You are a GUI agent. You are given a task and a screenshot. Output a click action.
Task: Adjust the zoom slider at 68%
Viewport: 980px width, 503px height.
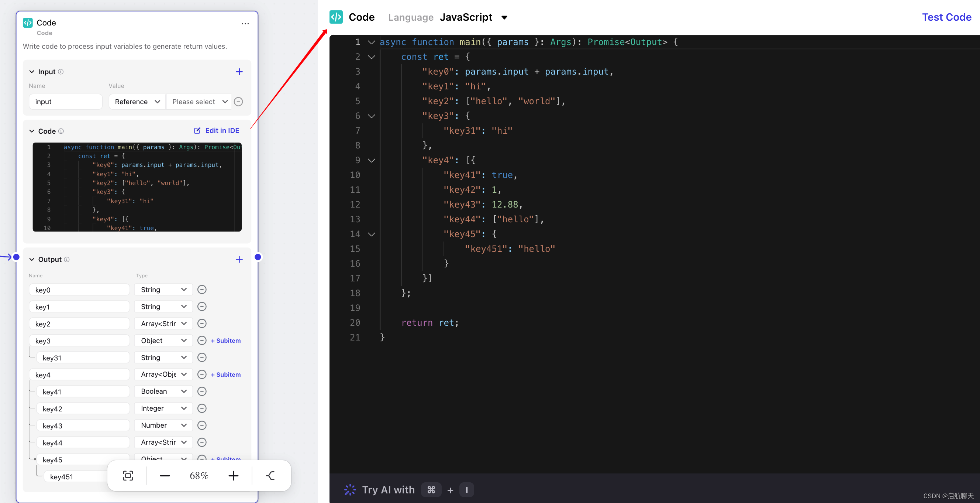199,475
